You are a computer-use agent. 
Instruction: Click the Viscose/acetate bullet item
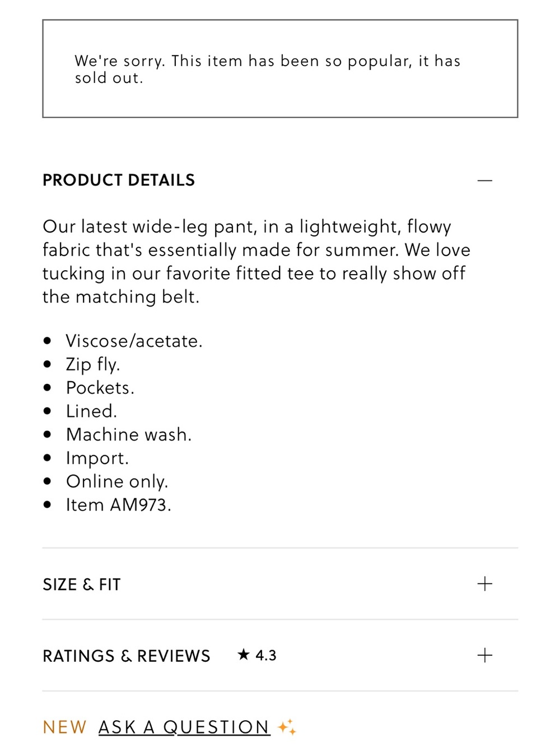click(x=134, y=341)
